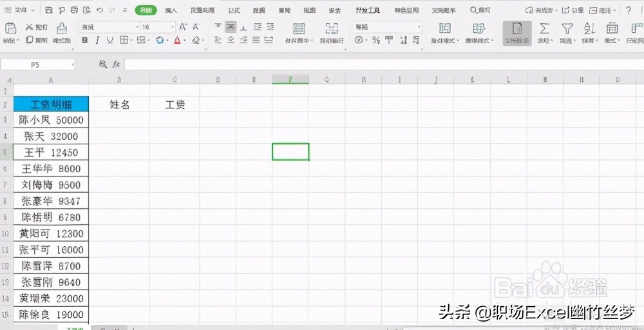Click the justify alignment icon

(256, 40)
